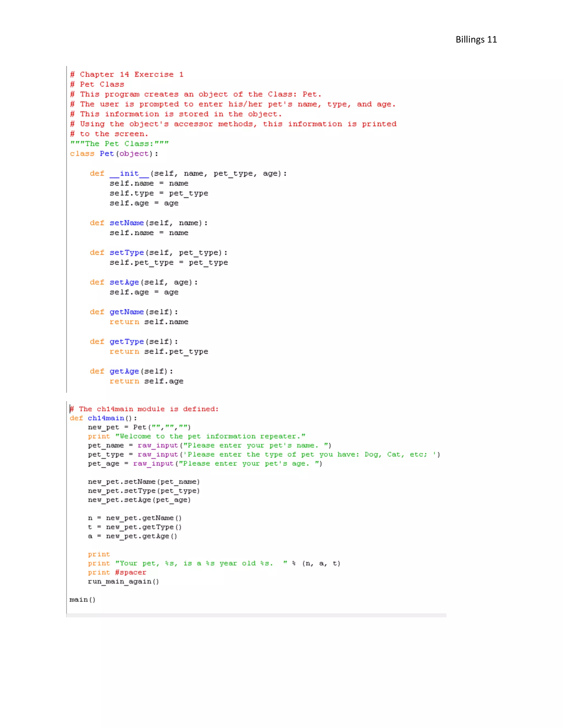Viewport: 563px width, 728px height.
Task: Click the 'new_pet.setAge(pet_age)' call
Action: click(x=139, y=500)
